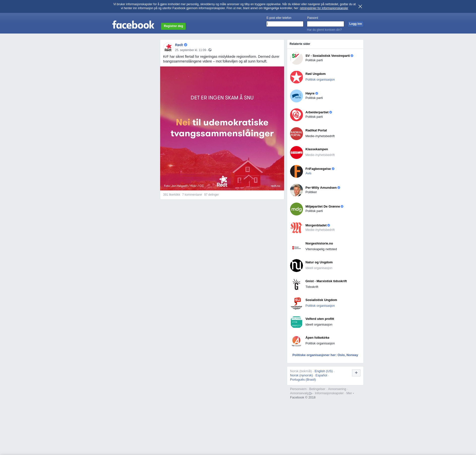
Task: Open SV Sosialistisk Venstreparti logo
Action: pos(297,58)
